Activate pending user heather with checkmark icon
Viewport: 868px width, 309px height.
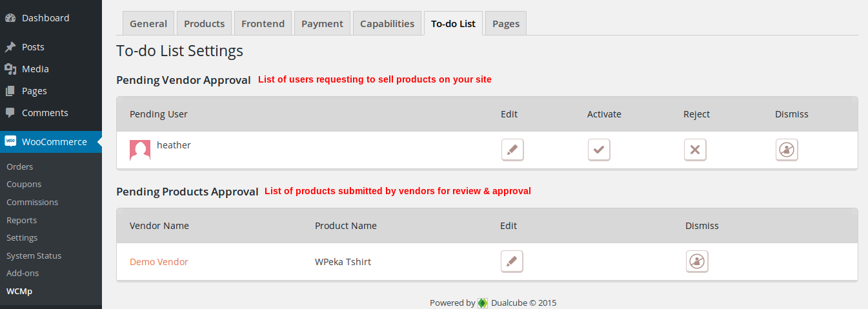pos(599,150)
